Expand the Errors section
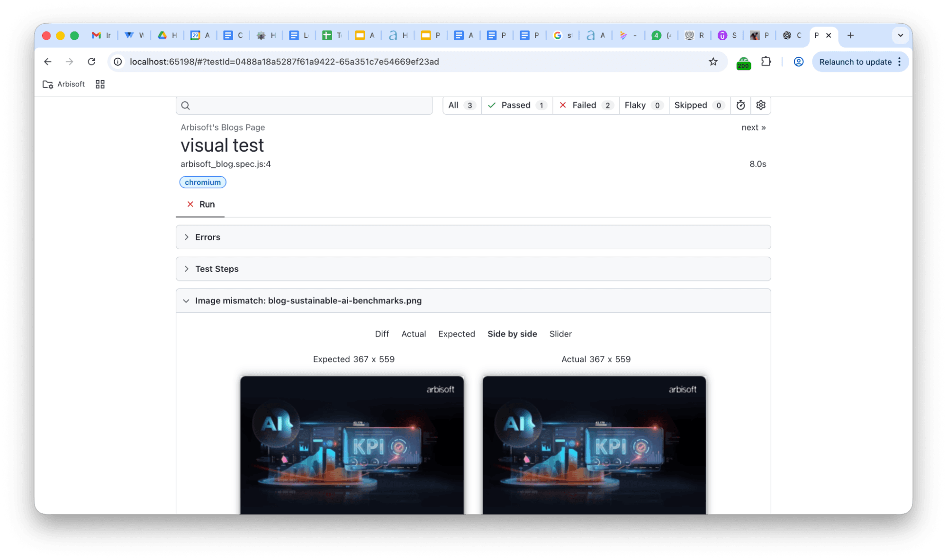The height and width of the screenshot is (560, 947). click(207, 237)
